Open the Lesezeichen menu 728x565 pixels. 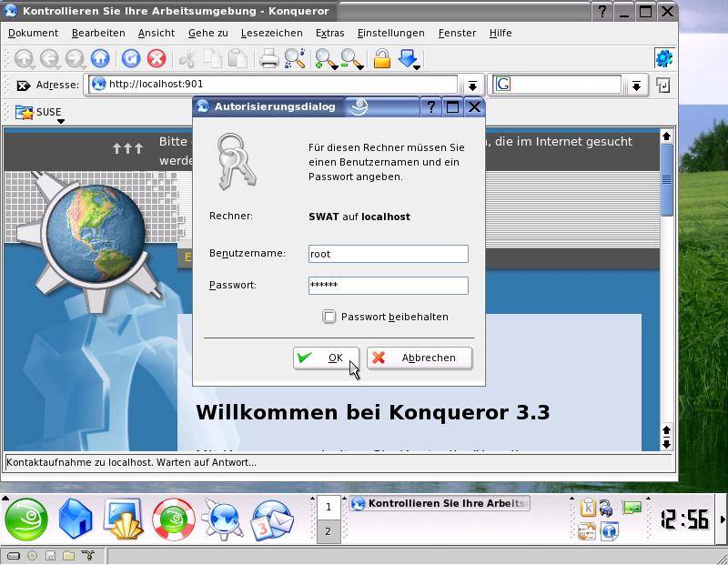point(271,33)
